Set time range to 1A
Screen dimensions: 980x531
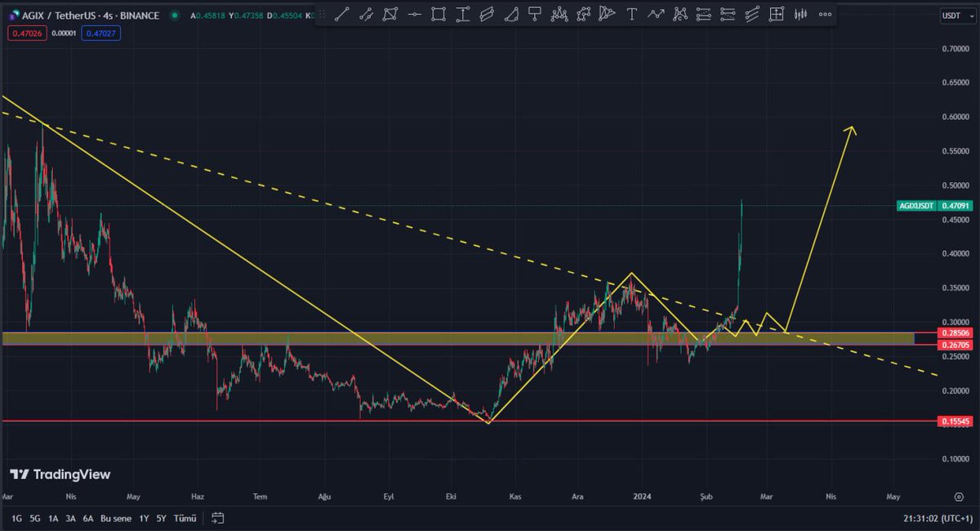(x=53, y=519)
